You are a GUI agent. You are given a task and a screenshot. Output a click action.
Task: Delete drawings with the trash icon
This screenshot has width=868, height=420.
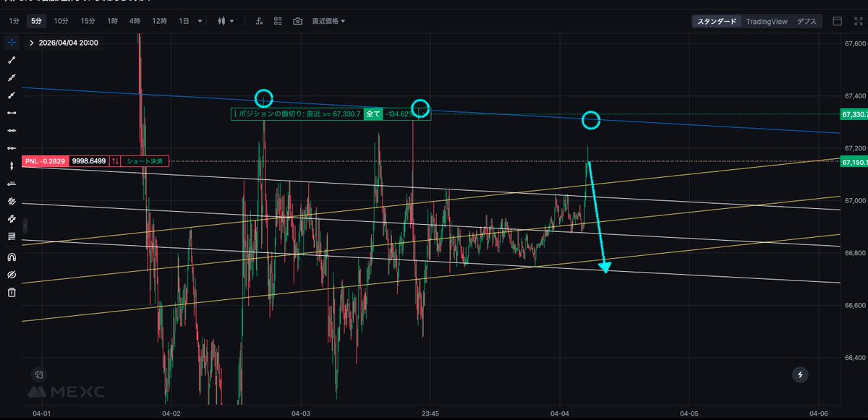[x=12, y=292]
